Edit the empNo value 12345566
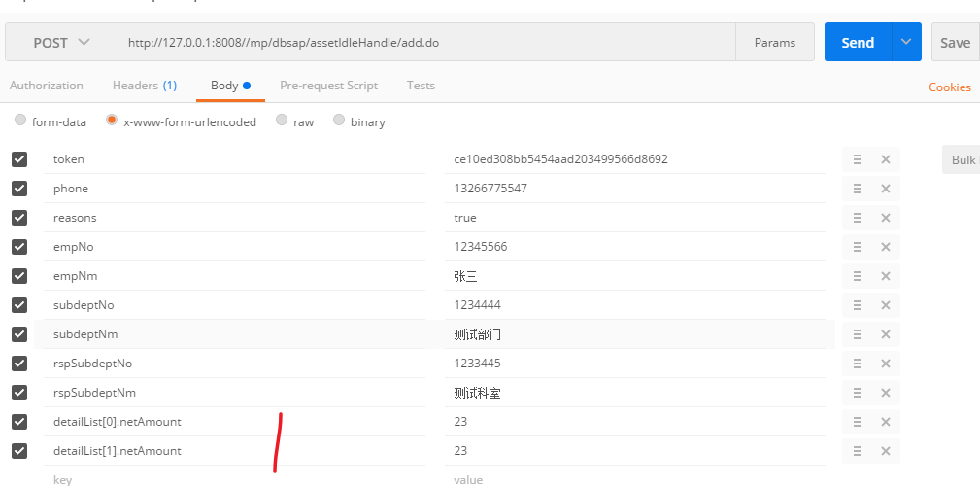The image size is (980, 486). [x=635, y=247]
